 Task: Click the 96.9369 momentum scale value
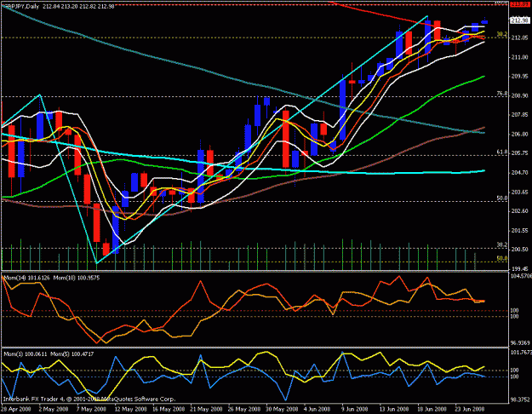519,343
